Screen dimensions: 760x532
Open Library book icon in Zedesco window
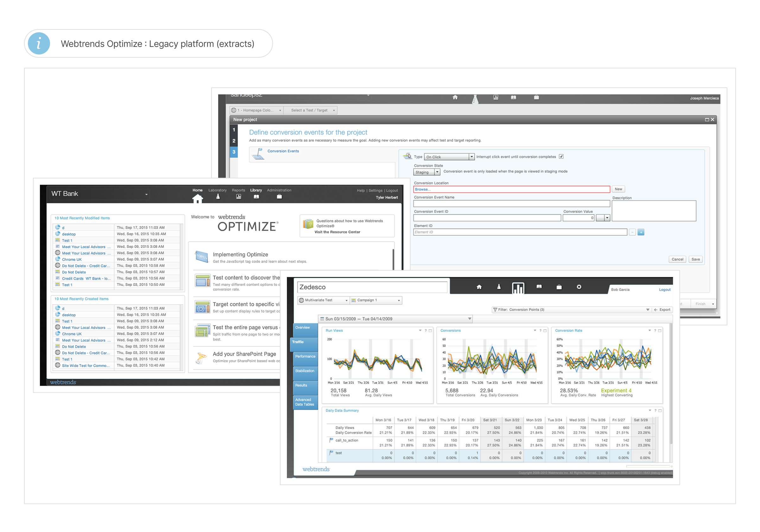tap(539, 287)
